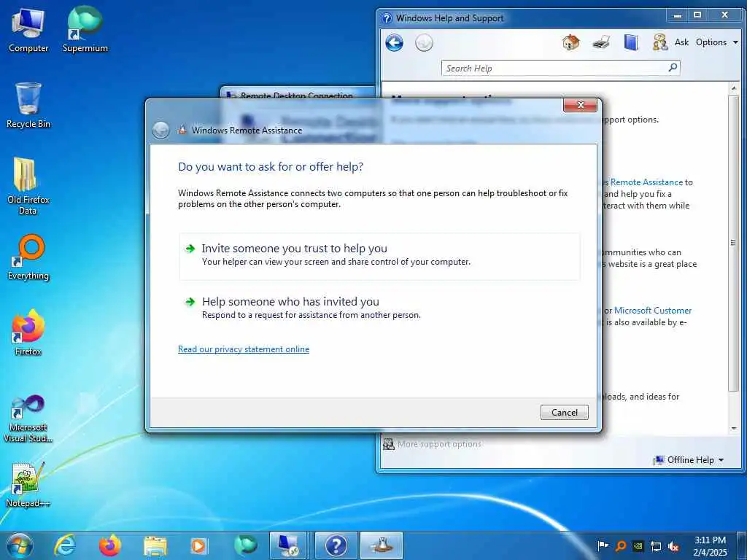Click the Cancel button in Remote Assistance

click(564, 413)
